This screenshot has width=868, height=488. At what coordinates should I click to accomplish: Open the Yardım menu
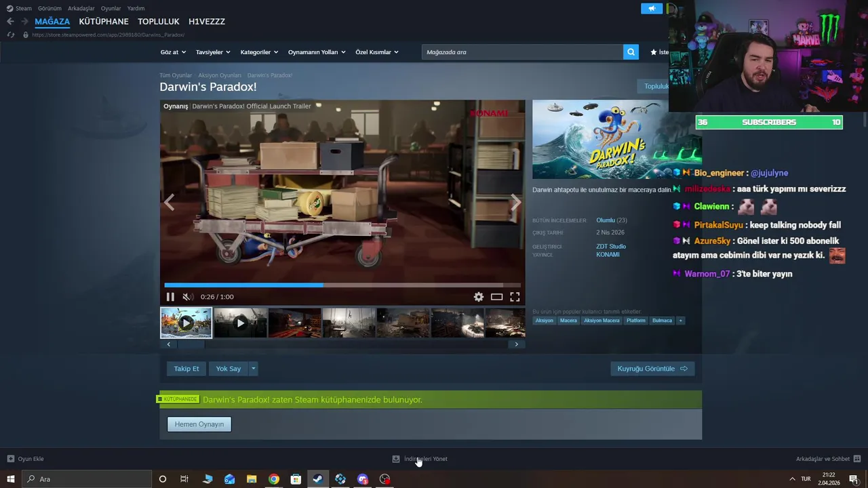coord(136,8)
